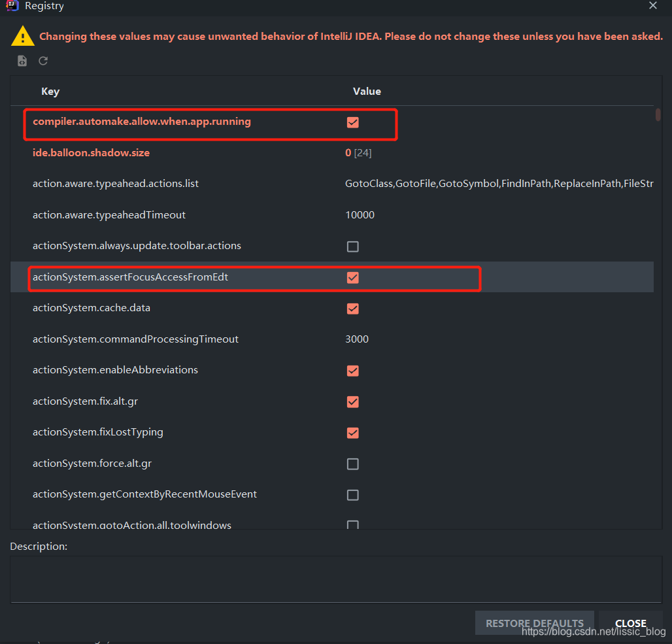The height and width of the screenshot is (644, 672).
Task: Click the red warning message text
Action: 351,37
